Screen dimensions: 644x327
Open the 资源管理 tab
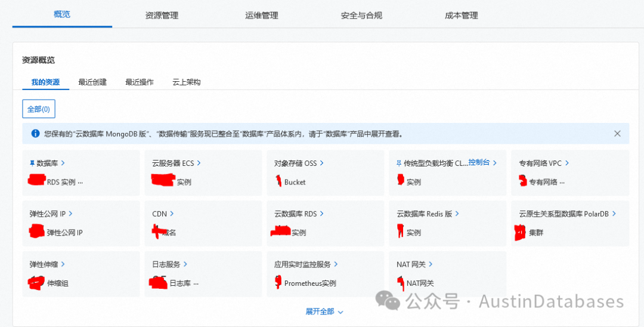coord(162,16)
